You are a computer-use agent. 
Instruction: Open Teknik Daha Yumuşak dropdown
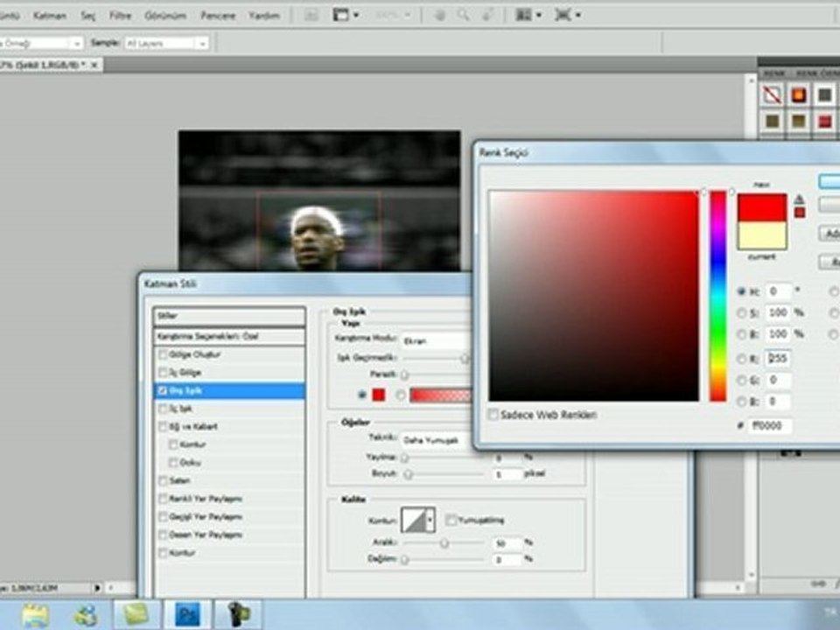point(437,440)
